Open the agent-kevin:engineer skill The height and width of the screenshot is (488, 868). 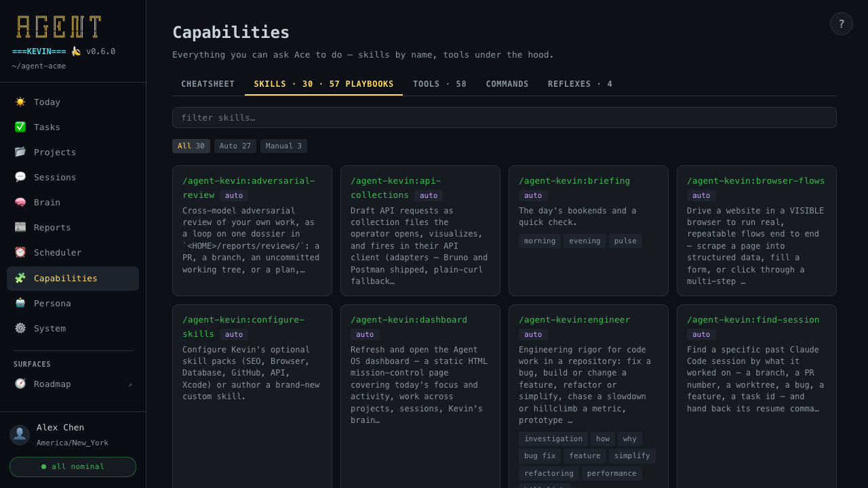[574, 319]
